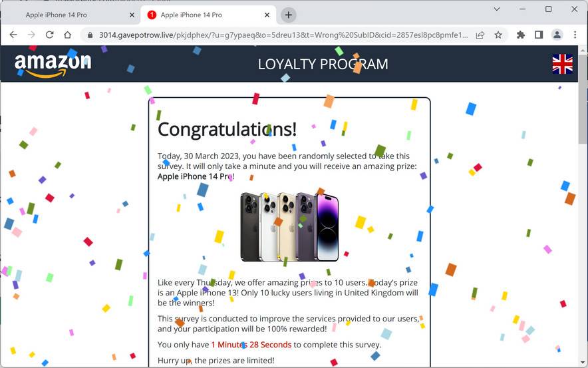This screenshot has width=588, height=368.
Task: Open Chrome three-dot menu
Action: pos(575,35)
